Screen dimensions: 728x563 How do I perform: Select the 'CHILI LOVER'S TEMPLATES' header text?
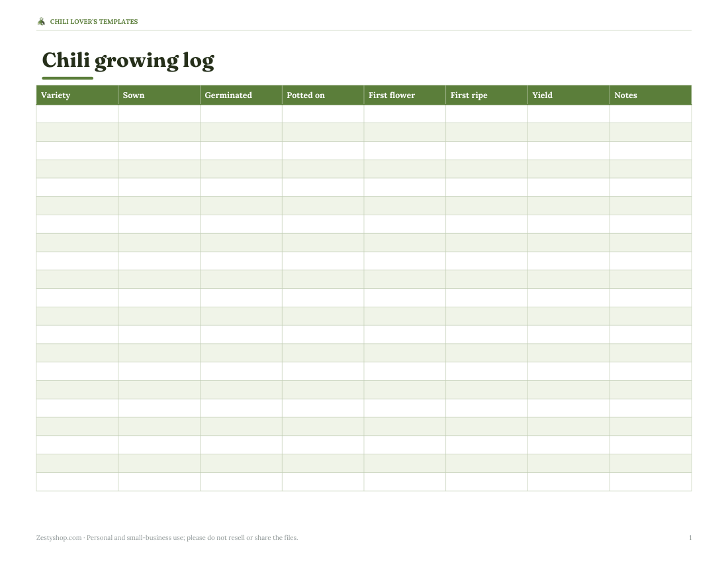[94, 21]
